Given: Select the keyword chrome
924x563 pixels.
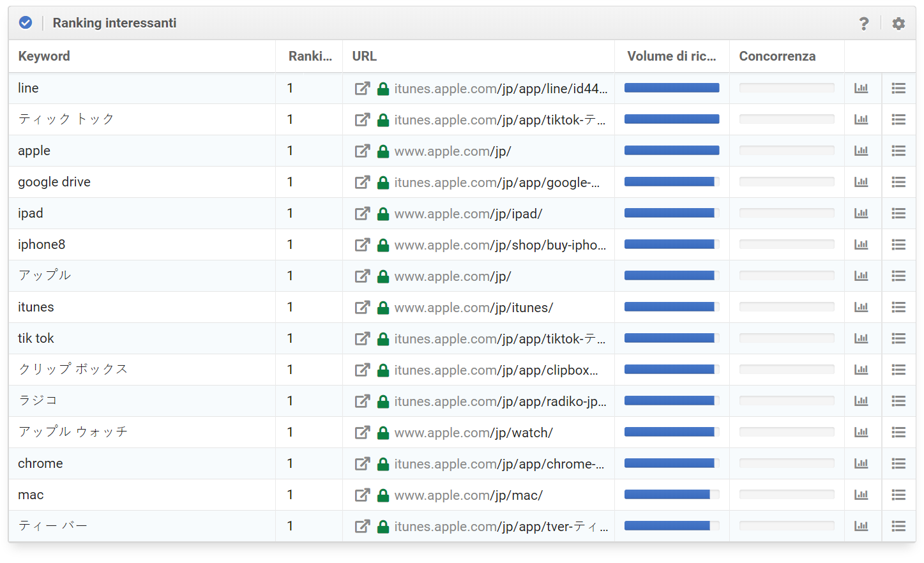Looking at the screenshot, I should coord(40,463).
